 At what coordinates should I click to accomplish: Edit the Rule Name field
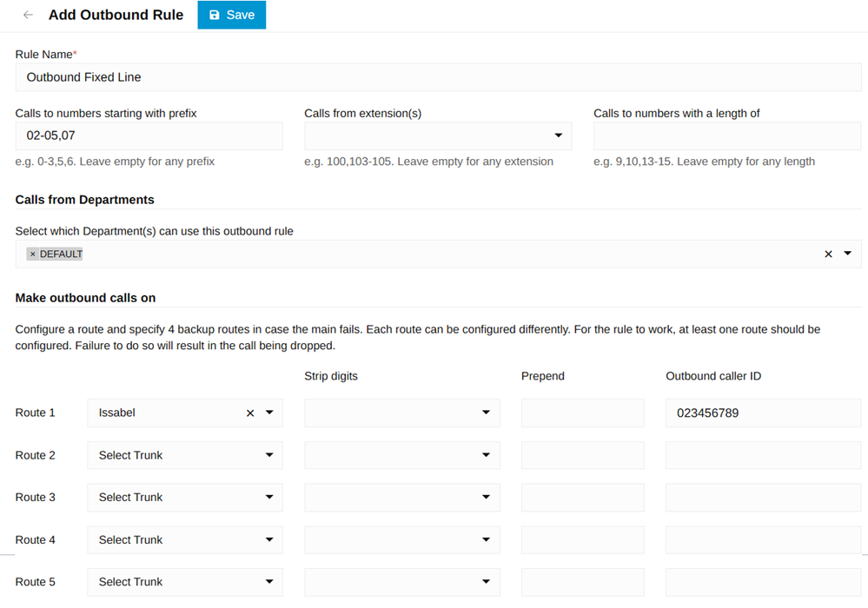pyautogui.click(x=438, y=77)
